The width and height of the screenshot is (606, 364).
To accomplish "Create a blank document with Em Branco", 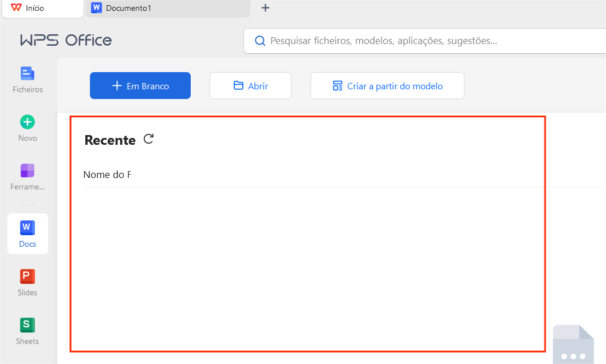I will point(140,86).
